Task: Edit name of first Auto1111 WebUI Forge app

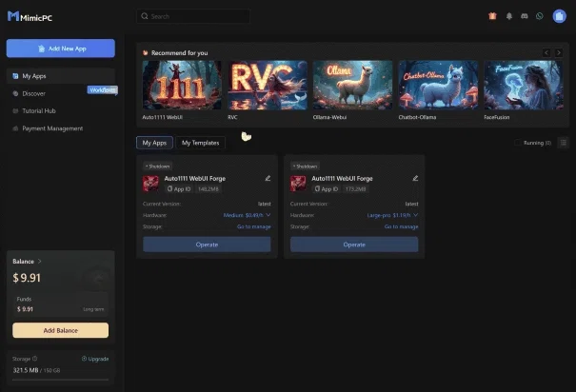Action: point(268,178)
